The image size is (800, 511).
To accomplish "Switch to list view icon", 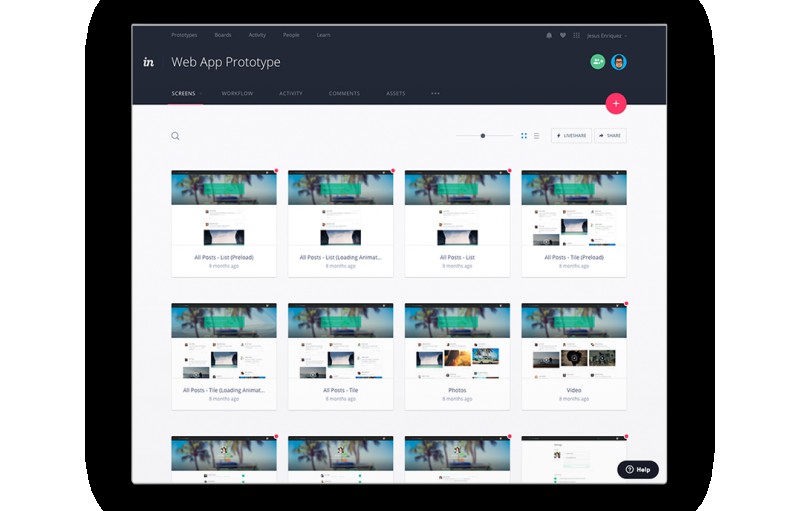I will pyautogui.click(x=537, y=136).
